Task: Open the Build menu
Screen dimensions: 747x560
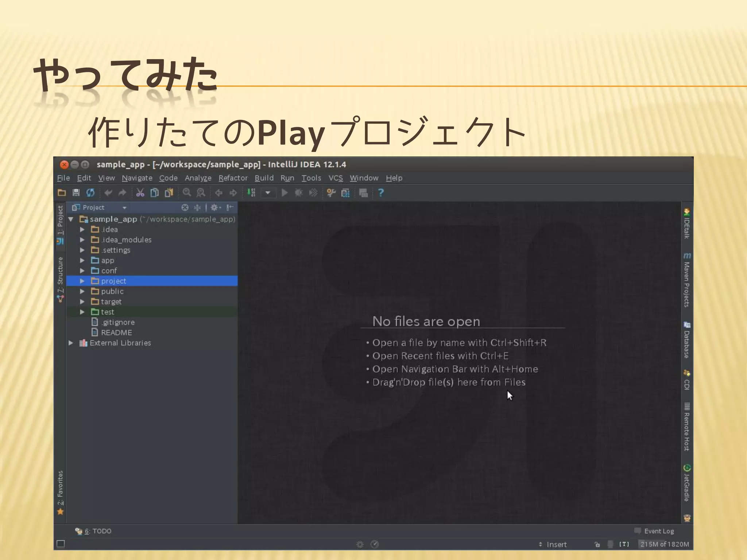Action: coord(264,178)
